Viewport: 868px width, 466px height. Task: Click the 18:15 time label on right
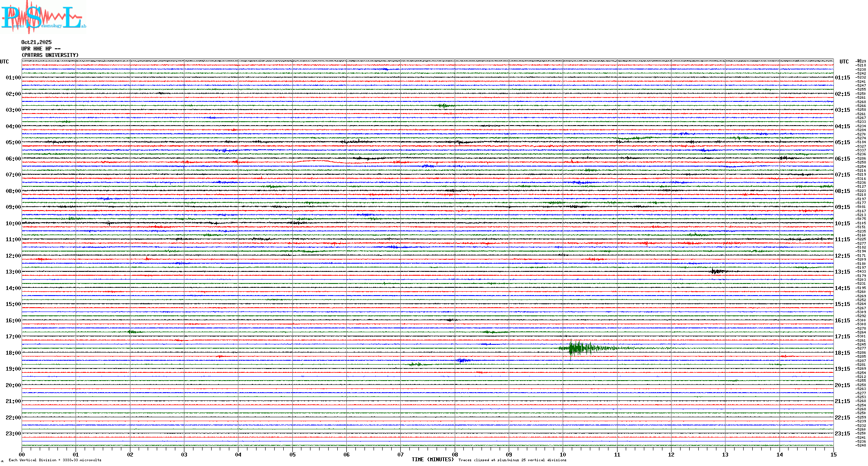tap(842, 353)
